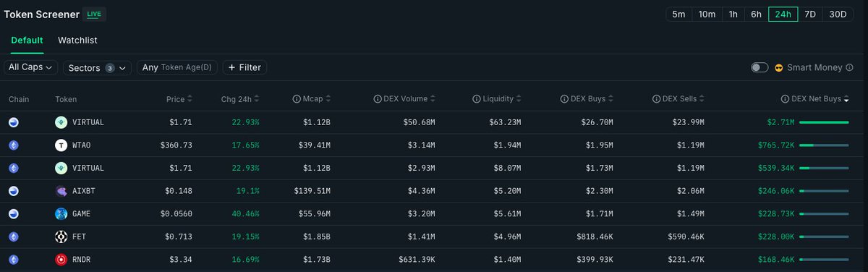This screenshot has height=272, width=868.
Task: Open the All Caps dropdown
Action: tap(31, 67)
